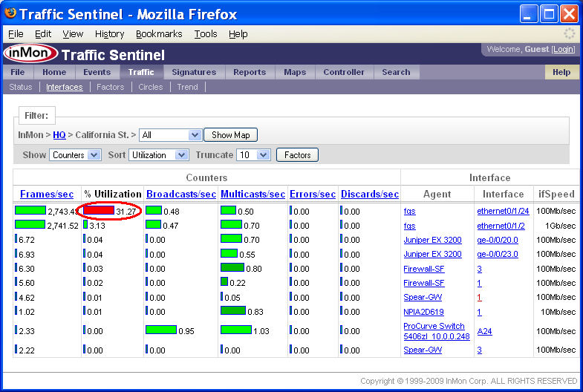
Task: Open the Firefox File menu
Action: 16,34
